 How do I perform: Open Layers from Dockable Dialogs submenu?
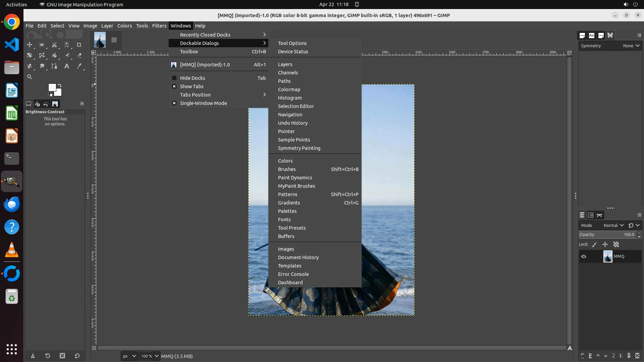(x=285, y=64)
